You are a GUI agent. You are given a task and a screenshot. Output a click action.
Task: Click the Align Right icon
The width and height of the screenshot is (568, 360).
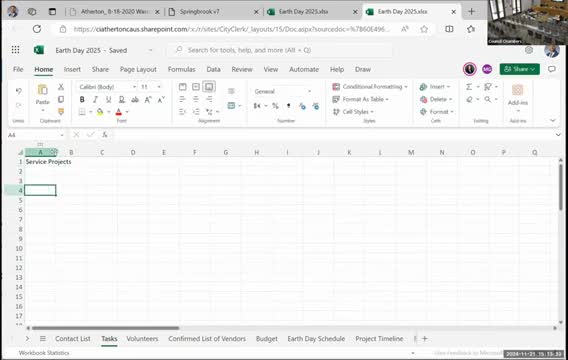pos(209,99)
